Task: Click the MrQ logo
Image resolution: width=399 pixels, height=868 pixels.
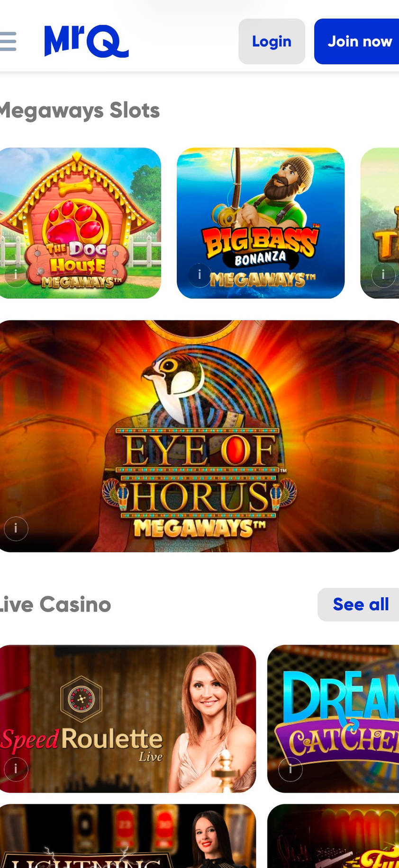Action: [x=86, y=41]
